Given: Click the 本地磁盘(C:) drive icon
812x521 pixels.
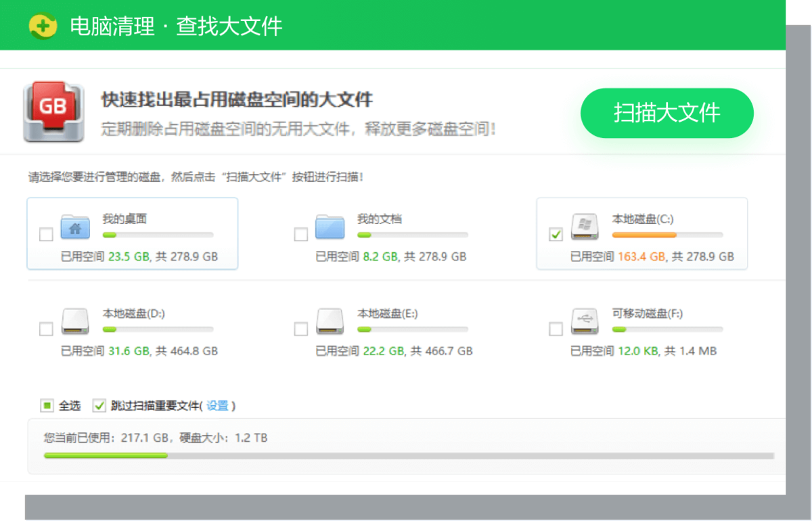Looking at the screenshot, I should (585, 228).
